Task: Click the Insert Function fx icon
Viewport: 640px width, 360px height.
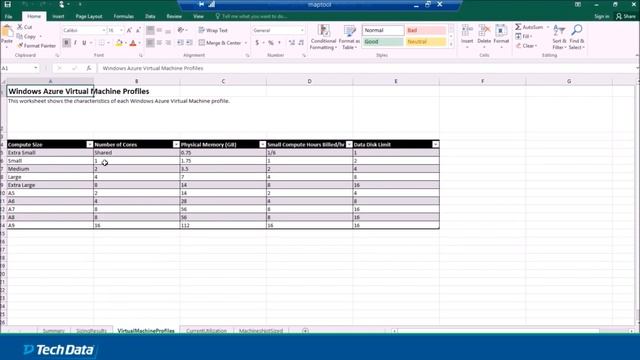Action: (x=89, y=68)
